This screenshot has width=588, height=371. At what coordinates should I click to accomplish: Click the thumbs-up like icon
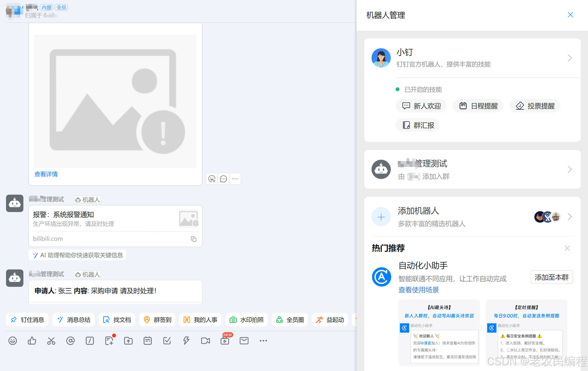tap(32, 340)
